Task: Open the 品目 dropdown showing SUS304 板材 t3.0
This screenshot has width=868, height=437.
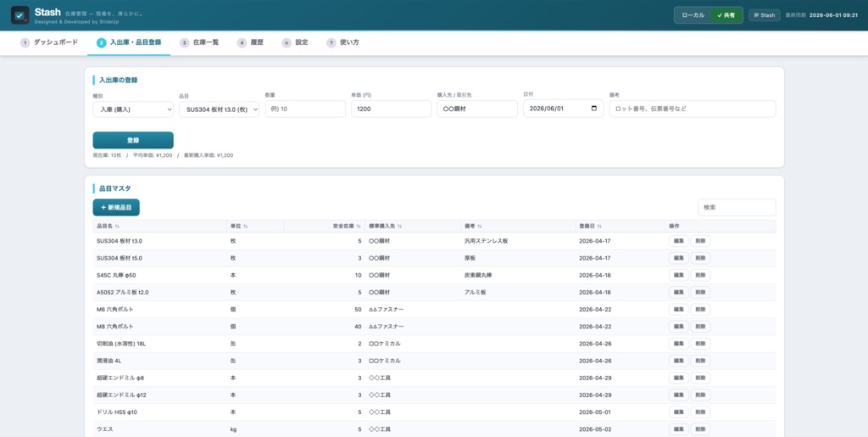Action: [x=220, y=109]
